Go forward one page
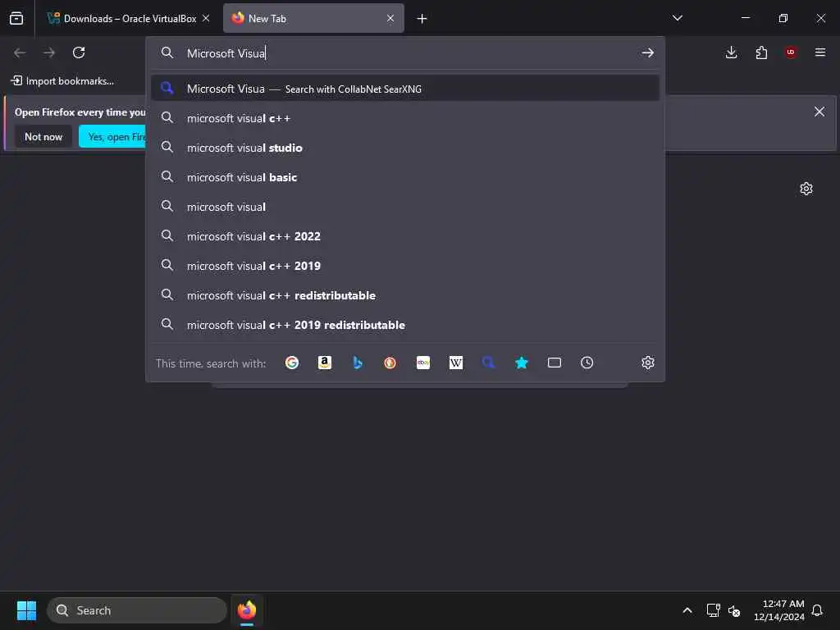The image size is (840, 630). [x=49, y=52]
